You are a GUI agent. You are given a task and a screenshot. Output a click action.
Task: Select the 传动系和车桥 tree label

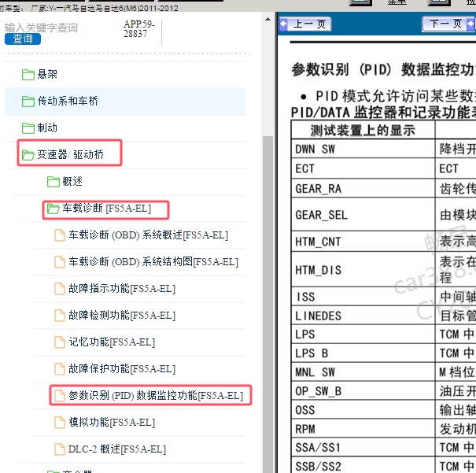pyautogui.click(x=68, y=101)
